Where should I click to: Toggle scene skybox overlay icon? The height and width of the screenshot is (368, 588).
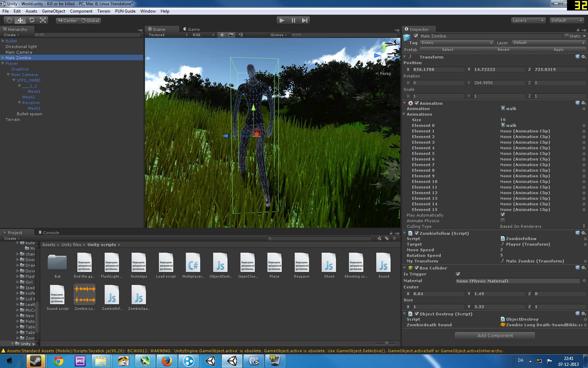(x=231, y=35)
